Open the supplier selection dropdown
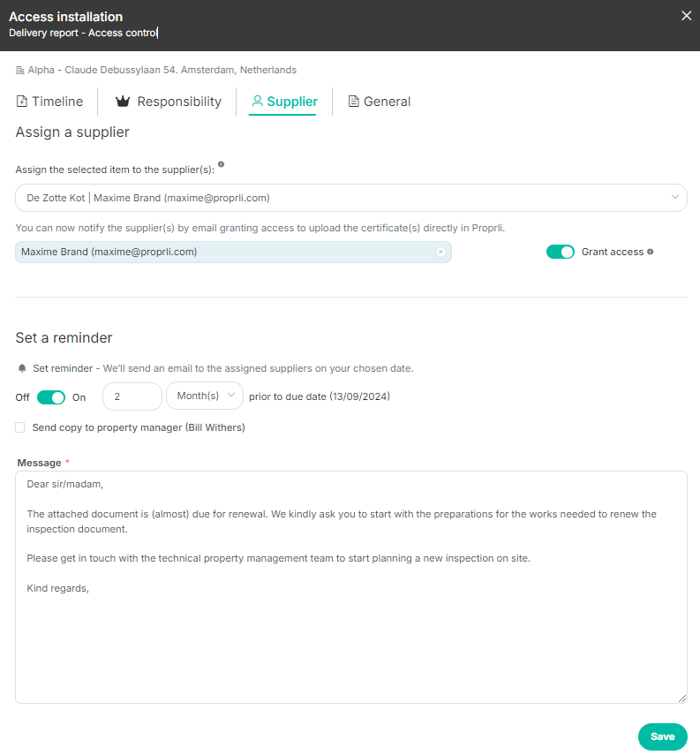The image size is (700, 755). tap(350, 198)
